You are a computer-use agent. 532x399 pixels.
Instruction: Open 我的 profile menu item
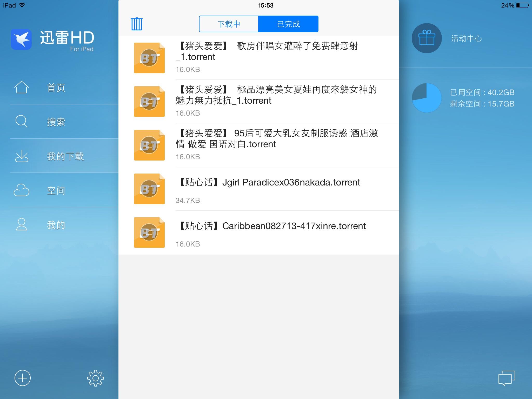coord(56,225)
